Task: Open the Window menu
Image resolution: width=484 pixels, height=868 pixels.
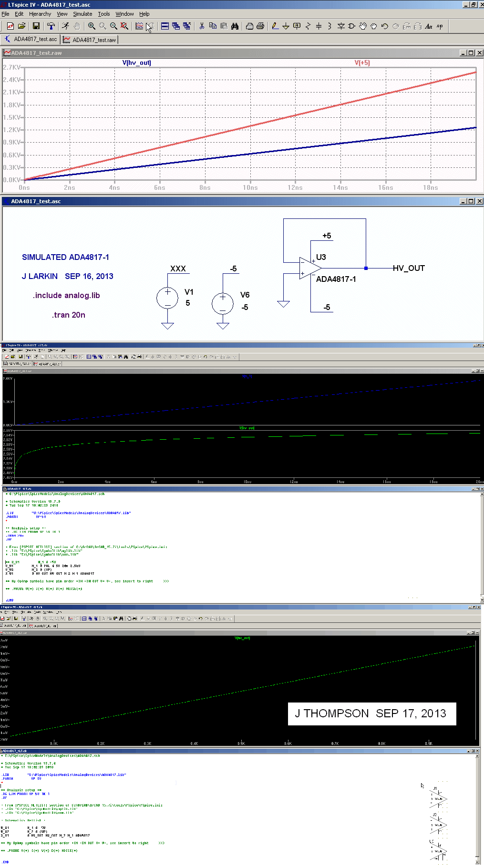Action: click(x=124, y=14)
